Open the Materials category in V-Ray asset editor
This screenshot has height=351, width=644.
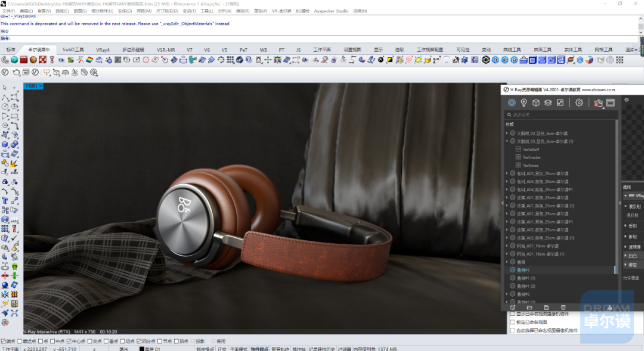click(512, 102)
